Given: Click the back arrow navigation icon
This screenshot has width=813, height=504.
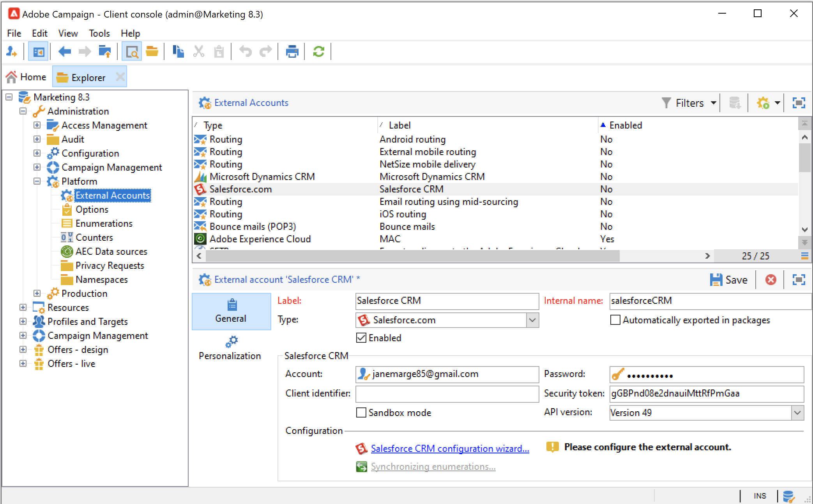Looking at the screenshot, I should click(64, 51).
